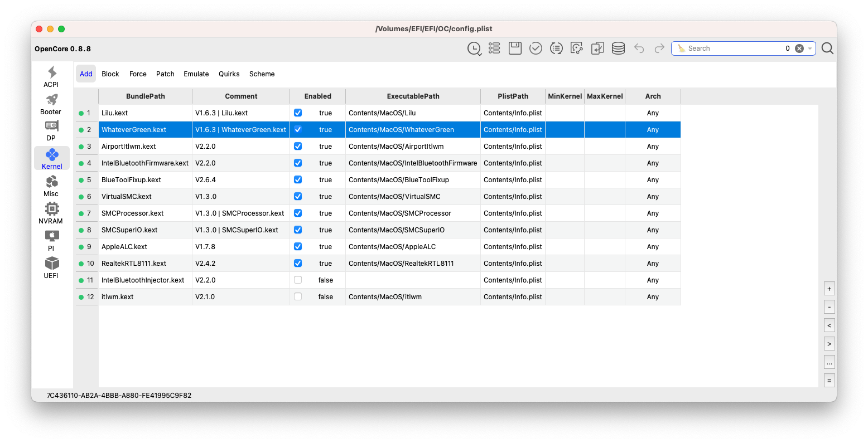Expand the search field dropdown arrow
Screen dimensions: 868x443
810,48
